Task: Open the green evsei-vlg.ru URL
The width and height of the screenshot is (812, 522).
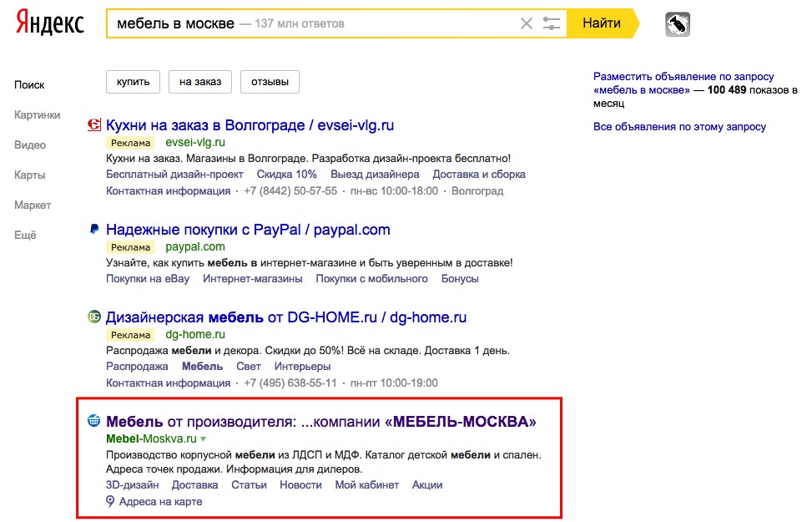Action: tap(195, 143)
